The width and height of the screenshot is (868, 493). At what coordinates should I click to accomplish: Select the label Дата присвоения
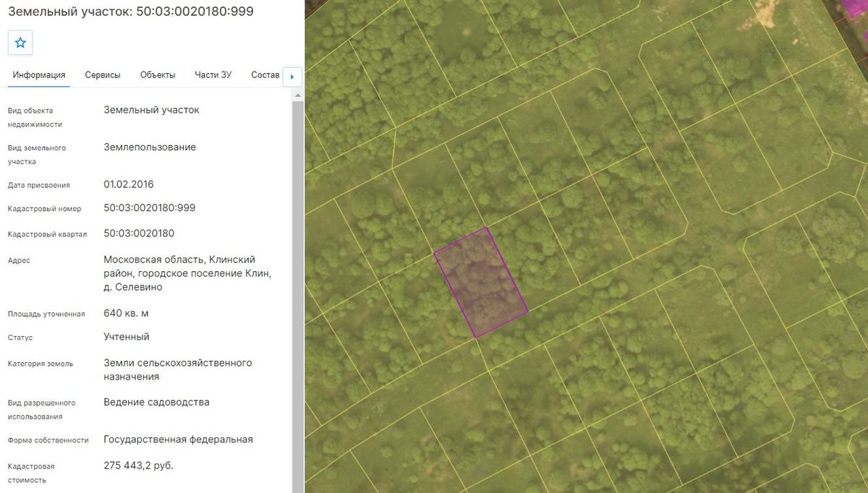39,185
